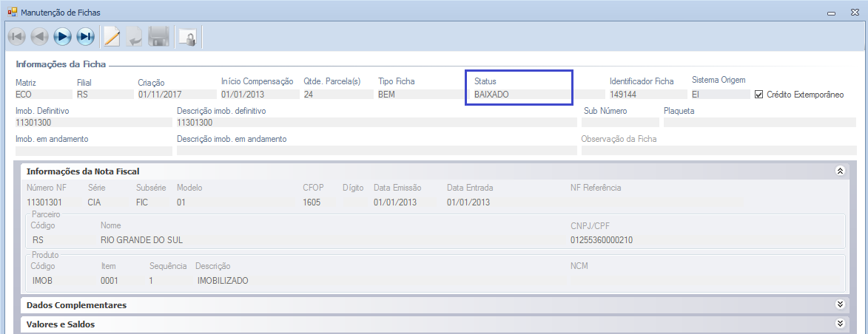
Task: Expand Valores e Saldos section
Action: click(x=841, y=324)
